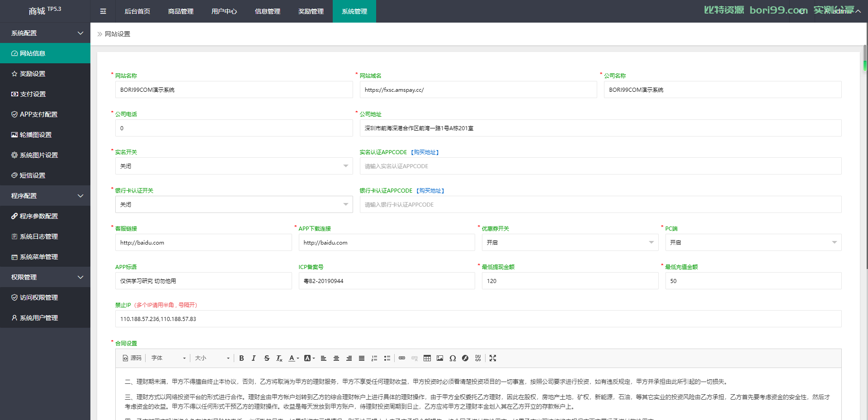
Task: Open 访问权限管理 in the sidebar
Action: [x=45, y=297]
